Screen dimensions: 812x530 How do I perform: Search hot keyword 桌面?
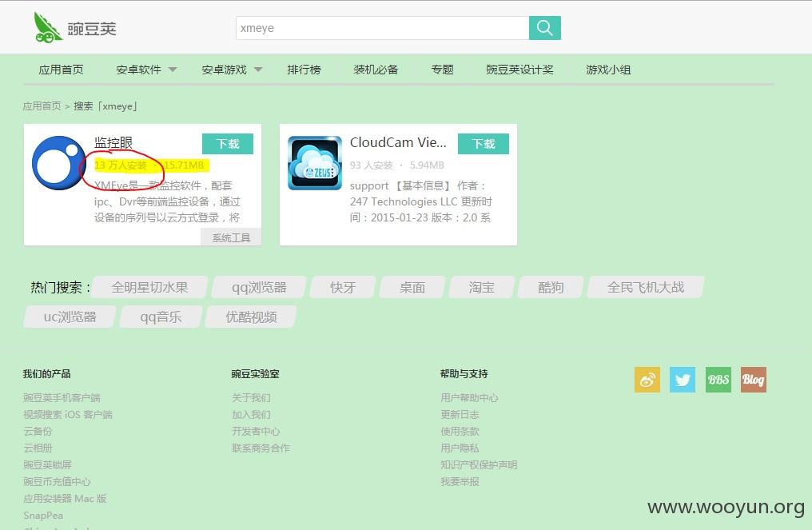pos(412,288)
